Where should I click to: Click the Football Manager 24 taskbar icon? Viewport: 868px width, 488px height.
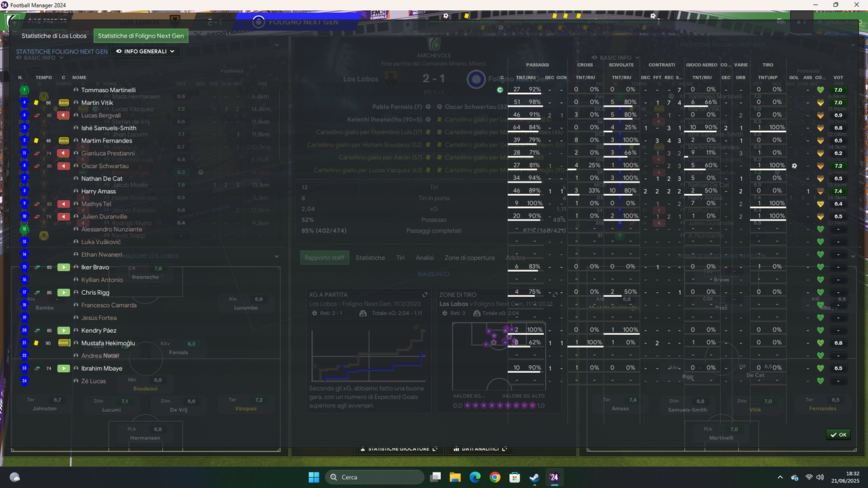[x=554, y=477]
